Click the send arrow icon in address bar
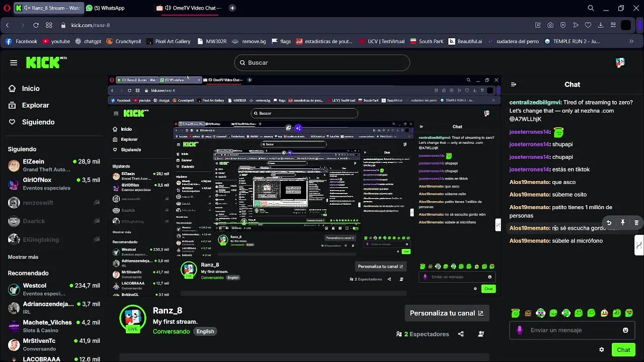 click(576, 25)
